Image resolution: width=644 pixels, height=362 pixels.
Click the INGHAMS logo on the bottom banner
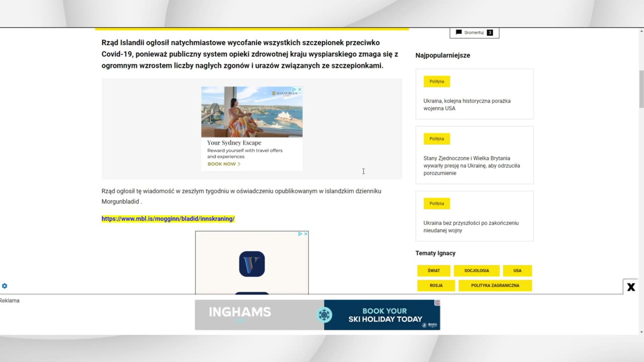[239, 312]
